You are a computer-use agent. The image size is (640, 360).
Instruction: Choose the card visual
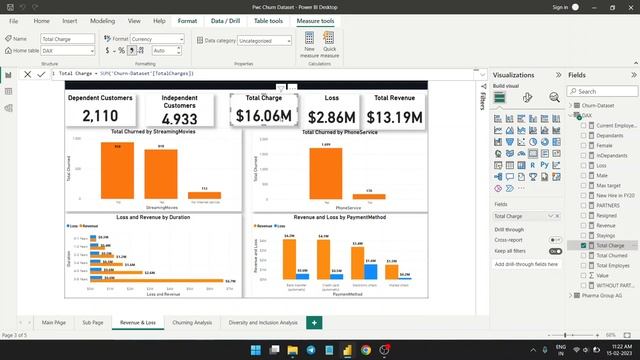pos(533,153)
